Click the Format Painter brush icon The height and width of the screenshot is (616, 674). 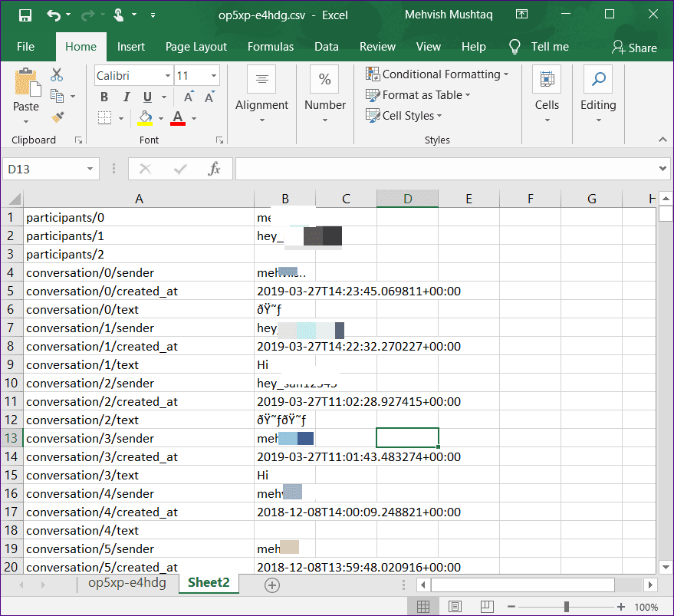click(x=58, y=117)
